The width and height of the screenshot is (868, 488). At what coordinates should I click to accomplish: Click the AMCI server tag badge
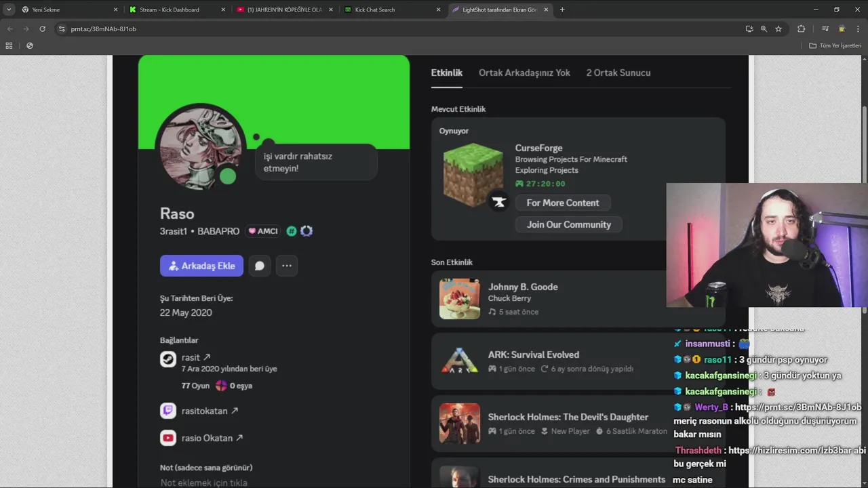tap(263, 231)
